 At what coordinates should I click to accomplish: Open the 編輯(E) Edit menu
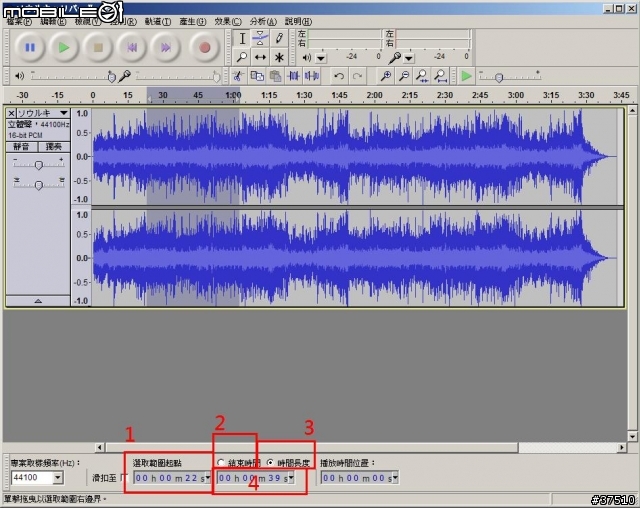click(x=53, y=22)
